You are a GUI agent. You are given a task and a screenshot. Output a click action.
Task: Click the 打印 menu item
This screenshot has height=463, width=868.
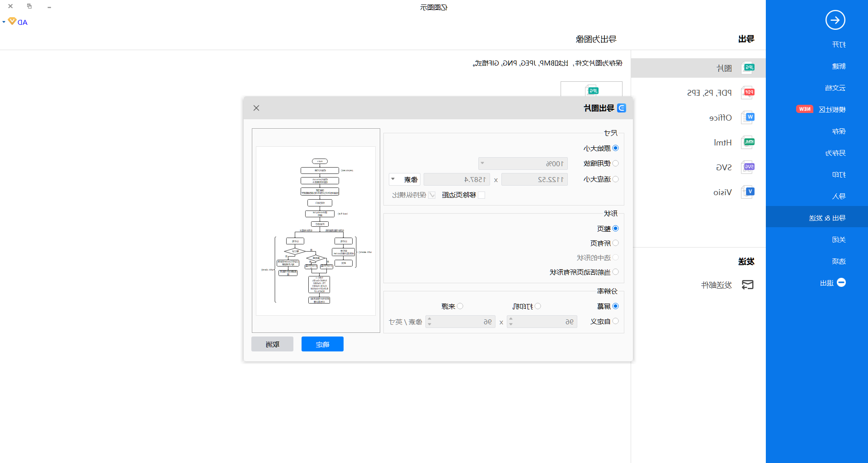point(839,174)
